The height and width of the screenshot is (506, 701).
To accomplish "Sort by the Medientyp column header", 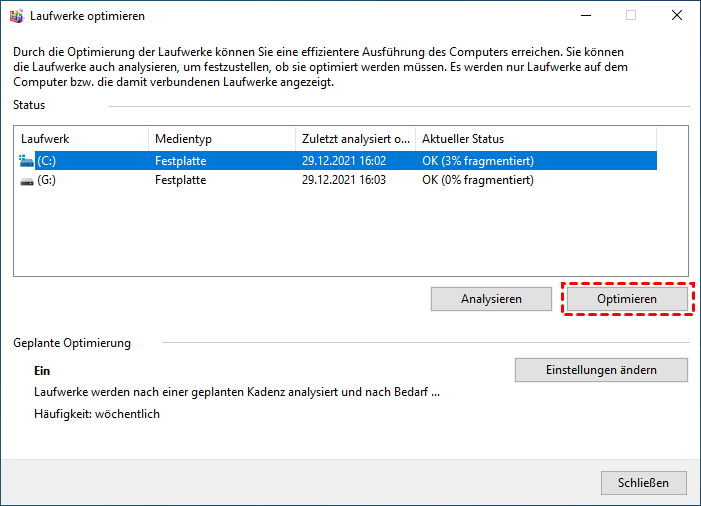I will 220,139.
